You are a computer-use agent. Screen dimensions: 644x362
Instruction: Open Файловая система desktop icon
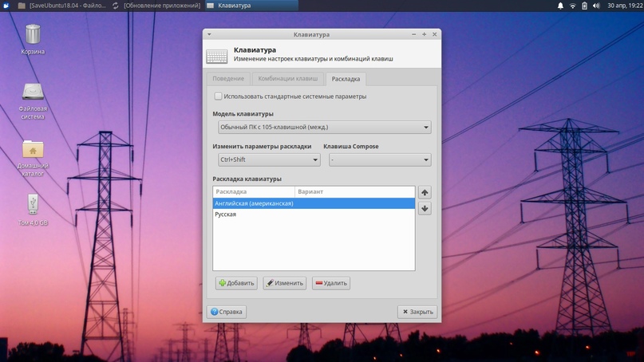click(x=33, y=92)
